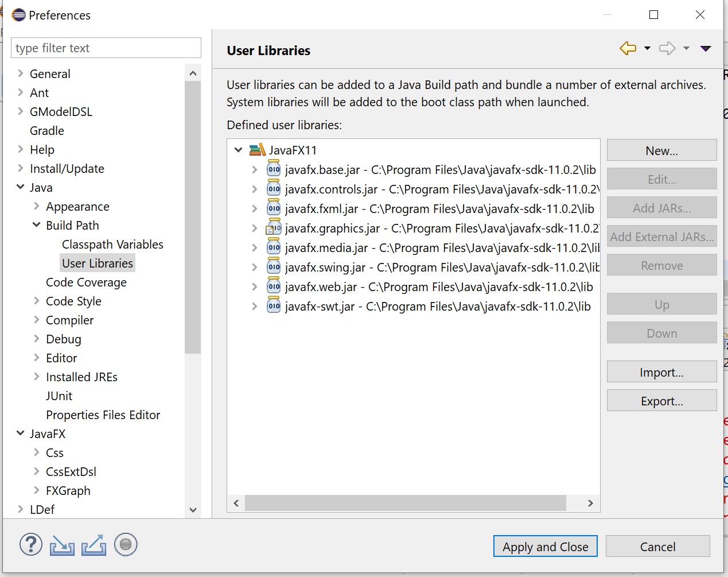Screen dimensions: 728x577
Task: Click the Import preferences icon
Action: pyautogui.click(x=62, y=545)
